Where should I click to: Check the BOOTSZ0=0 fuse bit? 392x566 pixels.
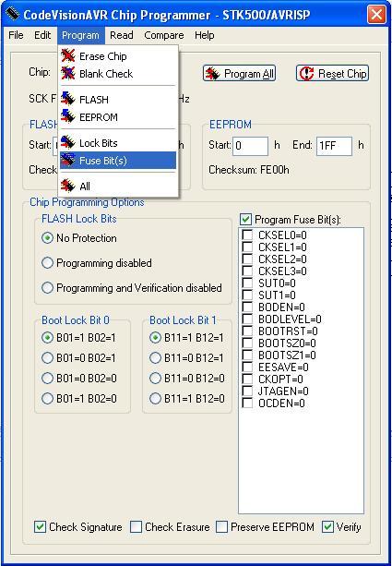point(247,343)
